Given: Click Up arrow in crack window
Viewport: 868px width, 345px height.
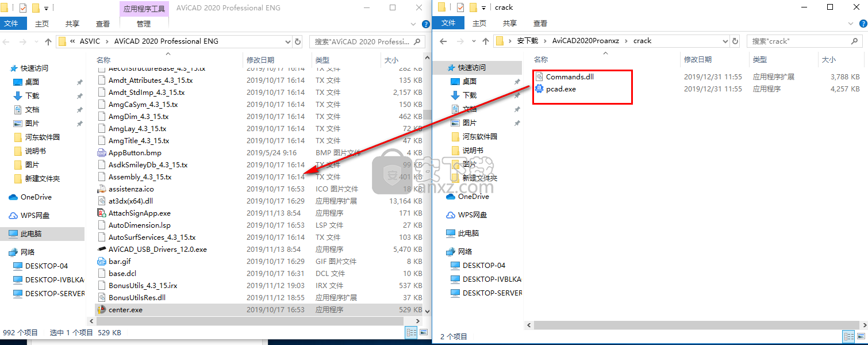Looking at the screenshot, I should pyautogui.click(x=486, y=41).
